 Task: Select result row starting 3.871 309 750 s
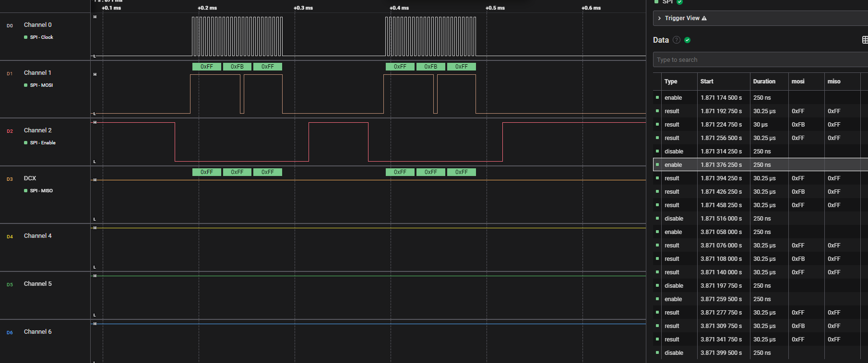[760, 326]
